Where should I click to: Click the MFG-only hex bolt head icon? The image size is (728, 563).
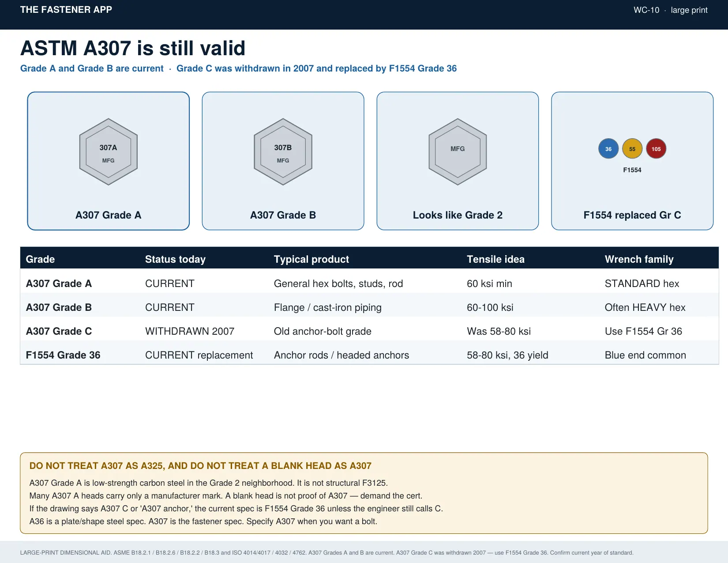458,151
